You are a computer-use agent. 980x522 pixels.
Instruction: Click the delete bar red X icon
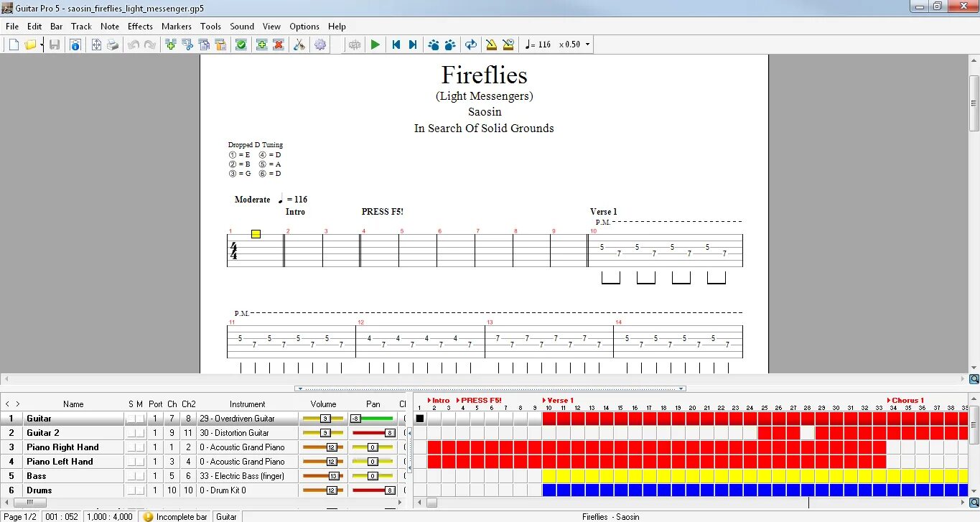[x=279, y=45]
